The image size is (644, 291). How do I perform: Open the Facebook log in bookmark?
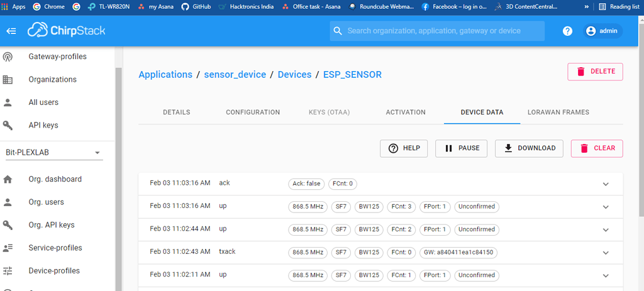click(x=454, y=6)
